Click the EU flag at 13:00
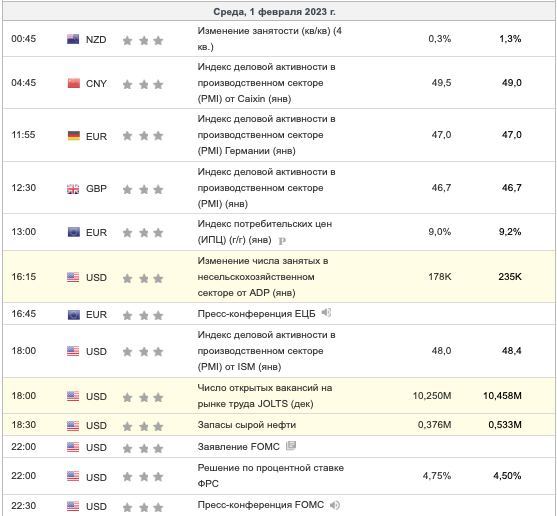The height and width of the screenshot is (516, 557). [x=74, y=232]
